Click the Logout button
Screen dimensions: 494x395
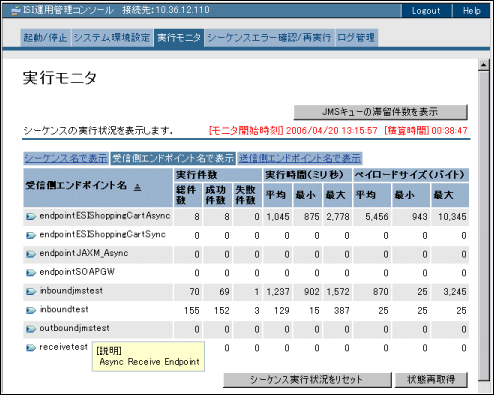pyautogui.click(x=426, y=11)
